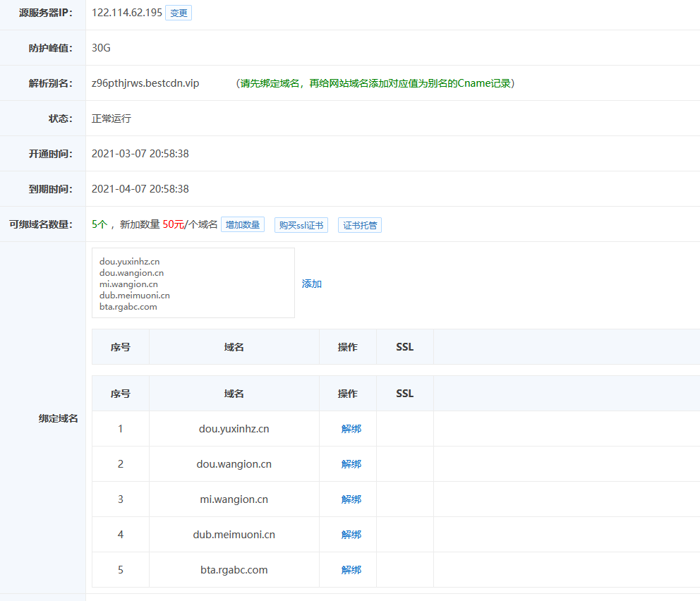Select the table row for mi.wangion.cn
This screenshot has width=700, height=601.
[x=234, y=499]
